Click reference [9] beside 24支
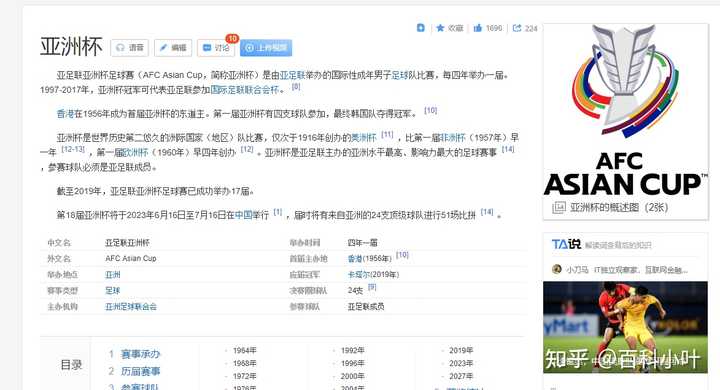This screenshot has width=720, height=390. (372, 287)
